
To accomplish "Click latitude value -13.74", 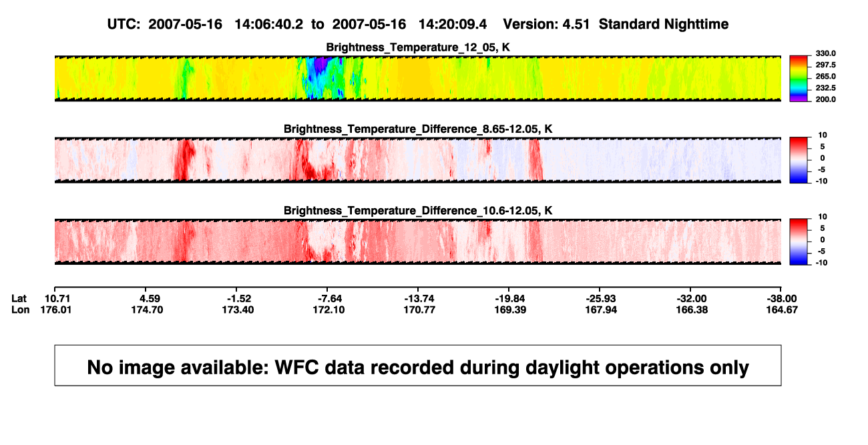I will tap(419, 298).
